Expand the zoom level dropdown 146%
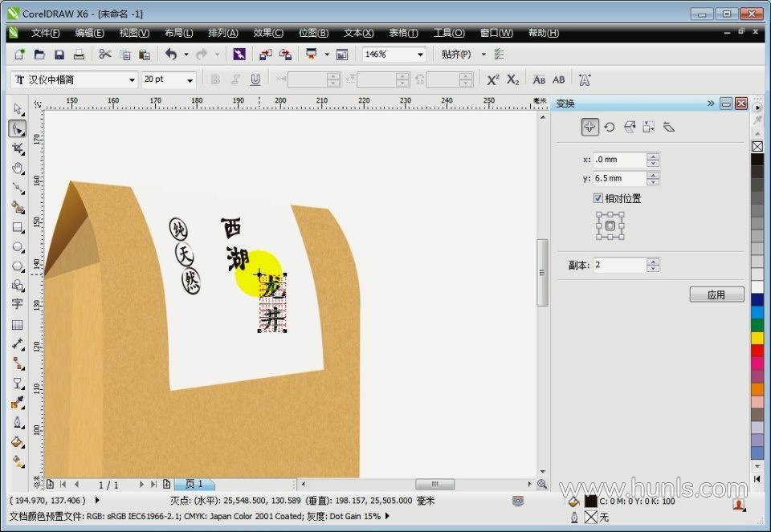 click(x=420, y=55)
